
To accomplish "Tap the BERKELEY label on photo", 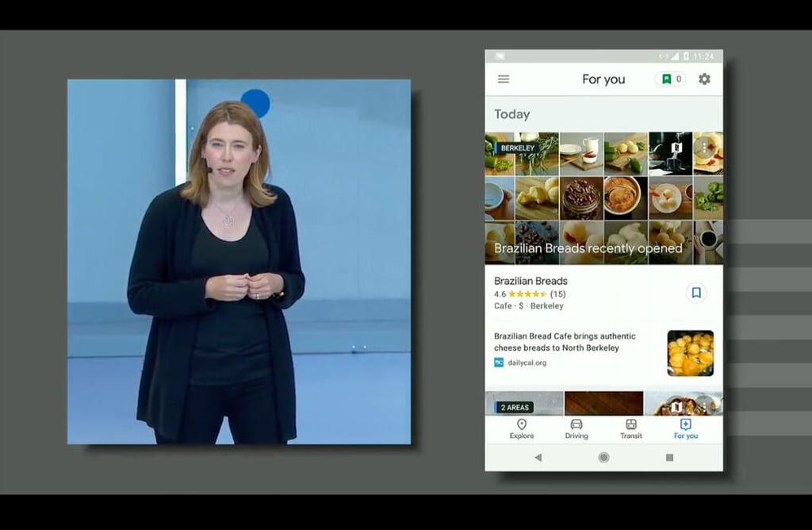I will pyautogui.click(x=517, y=148).
